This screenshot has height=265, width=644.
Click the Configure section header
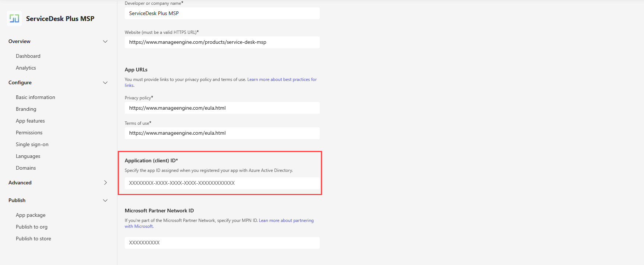tap(20, 82)
